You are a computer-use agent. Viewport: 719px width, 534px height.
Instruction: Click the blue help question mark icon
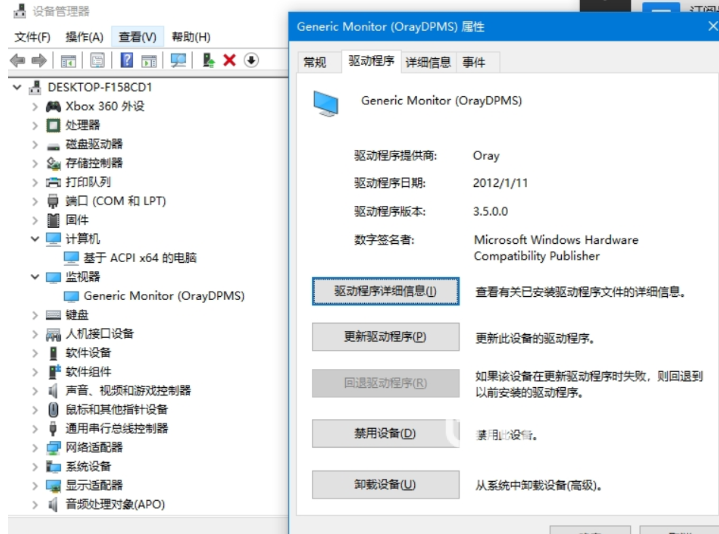(127, 61)
